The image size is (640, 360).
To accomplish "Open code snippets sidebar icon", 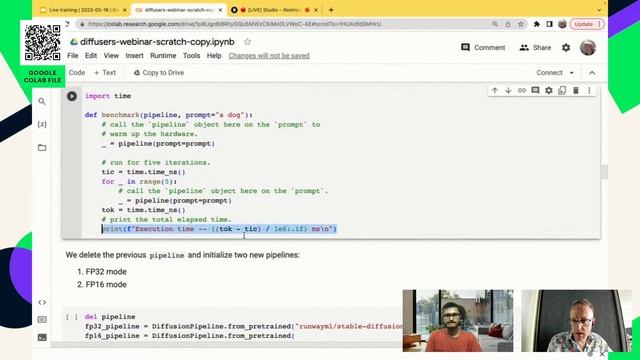I will coord(42,302).
